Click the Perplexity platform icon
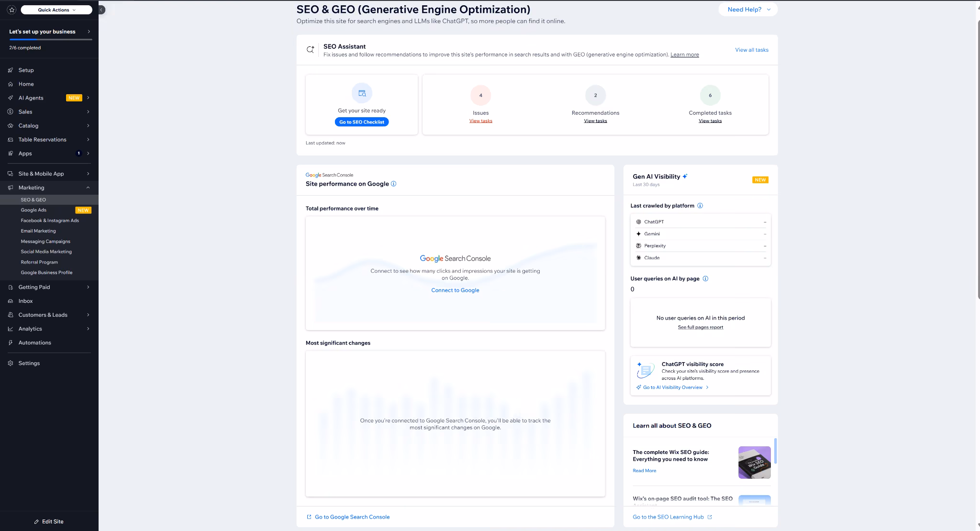Image resolution: width=980 pixels, height=531 pixels. pos(638,246)
